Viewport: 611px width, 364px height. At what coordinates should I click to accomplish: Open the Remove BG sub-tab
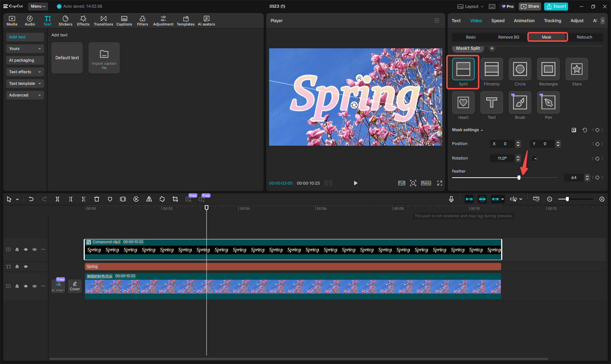point(508,37)
